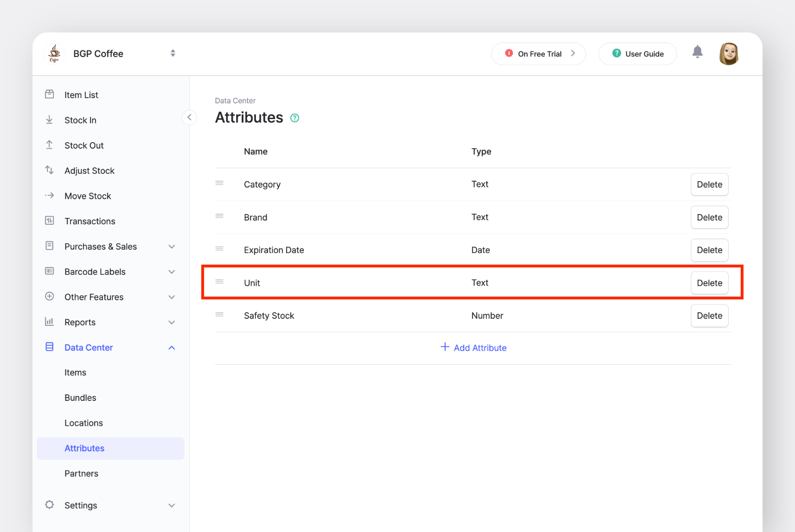
Task: Open Transactions via its sidebar icon
Action: click(49, 221)
